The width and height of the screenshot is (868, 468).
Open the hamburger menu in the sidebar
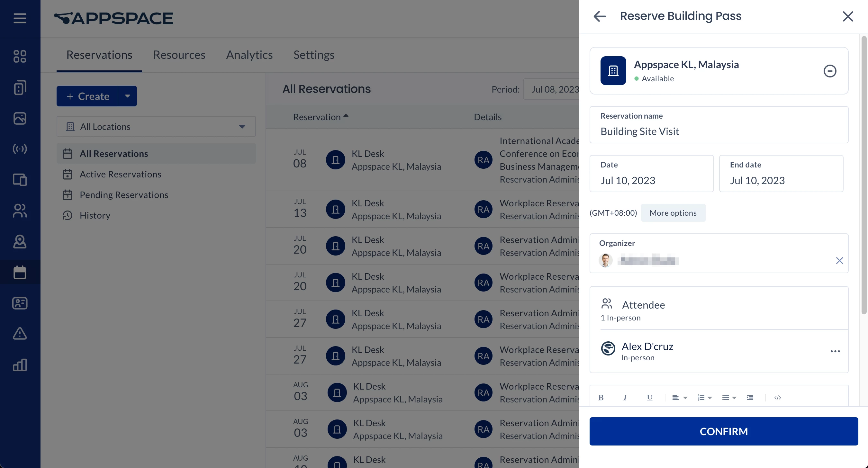point(20,18)
